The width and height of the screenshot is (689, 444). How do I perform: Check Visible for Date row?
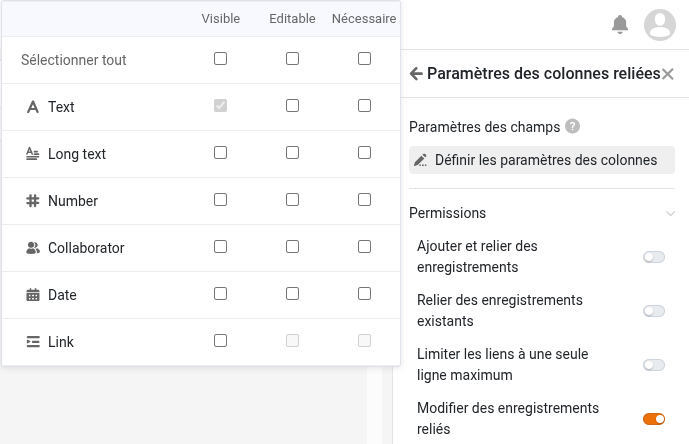point(221,294)
